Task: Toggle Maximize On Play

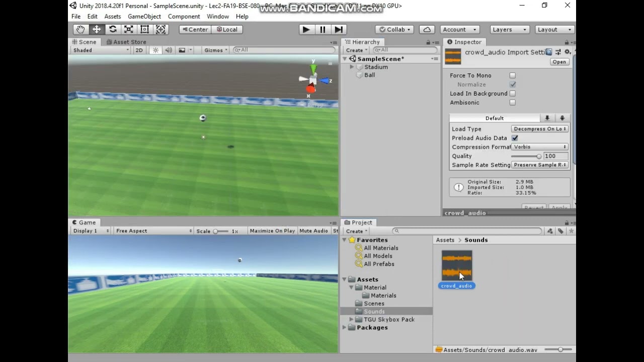Action: (272, 231)
